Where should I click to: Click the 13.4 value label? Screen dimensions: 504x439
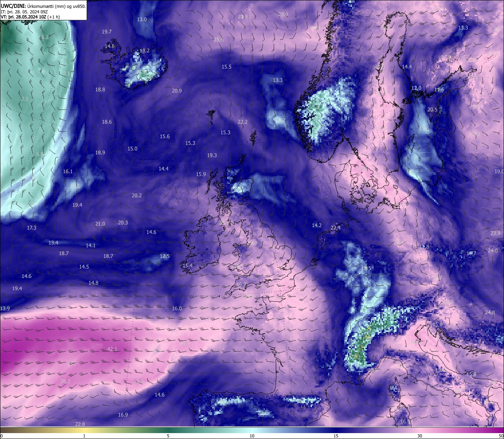(x=53, y=243)
